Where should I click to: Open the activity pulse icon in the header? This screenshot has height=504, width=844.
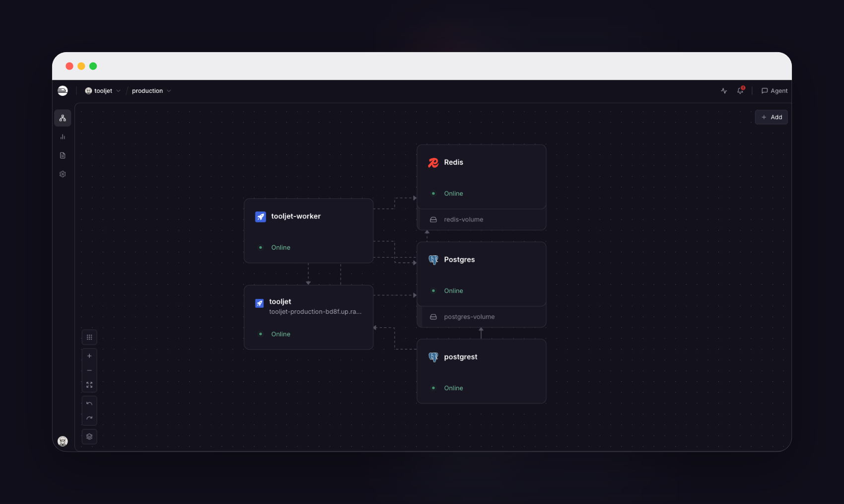pos(724,91)
